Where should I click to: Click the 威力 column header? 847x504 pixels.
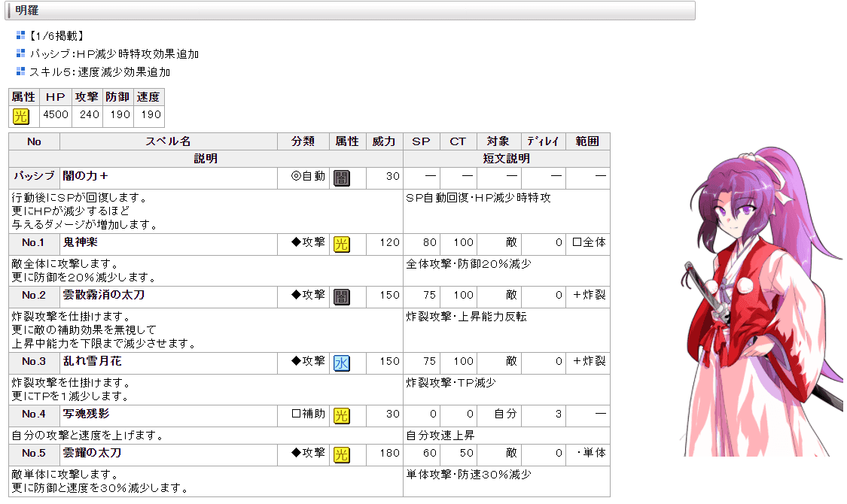[384, 141]
